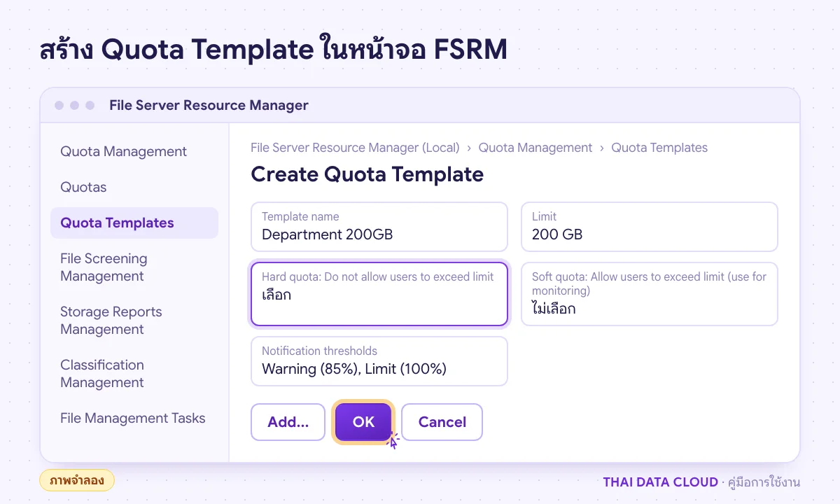Open Quota Management in sidebar
Screen dimensions: 840x504
click(x=134, y=151)
